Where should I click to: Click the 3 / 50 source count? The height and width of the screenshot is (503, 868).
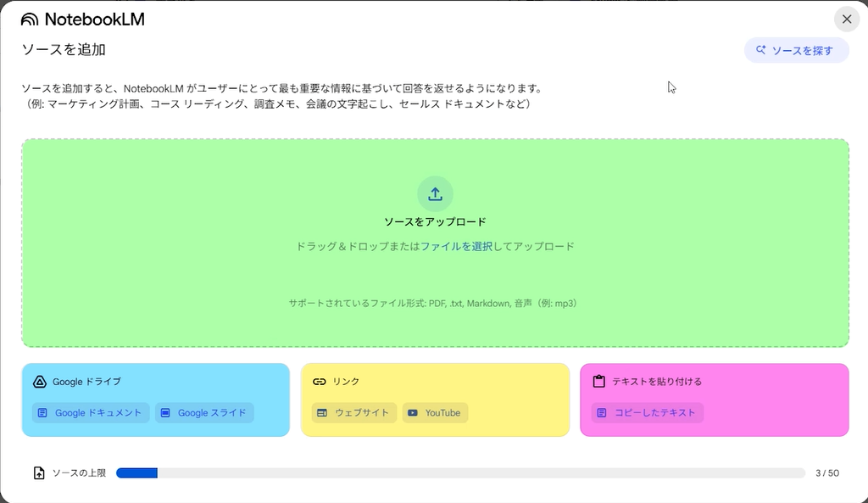(x=826, y=473)
